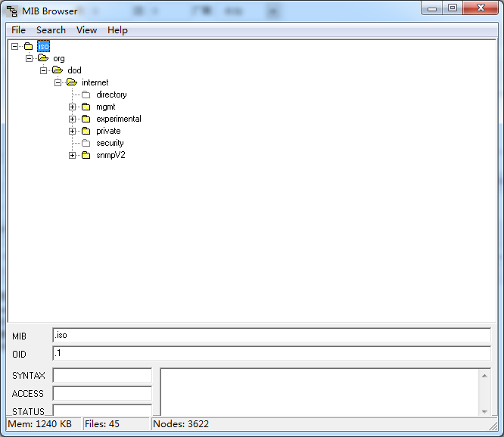Collapse the iso root node
Screen dimensions: 504x437
point(15,46)
